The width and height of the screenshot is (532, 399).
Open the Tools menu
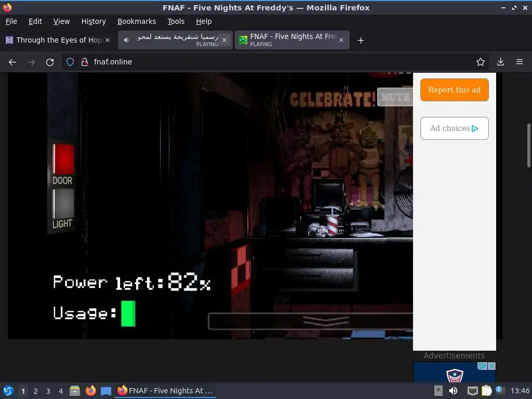click(176, 21)
